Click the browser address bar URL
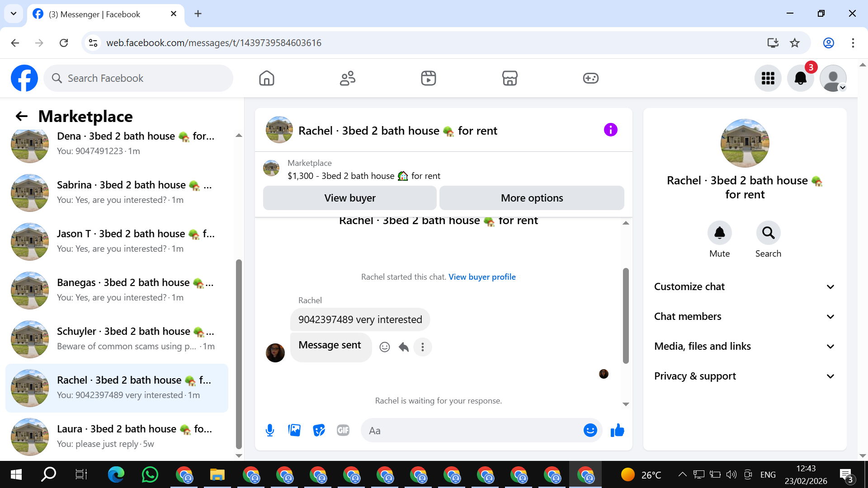Screen dimensions: 868x488 pyautogui.click(x=213, y=43)
